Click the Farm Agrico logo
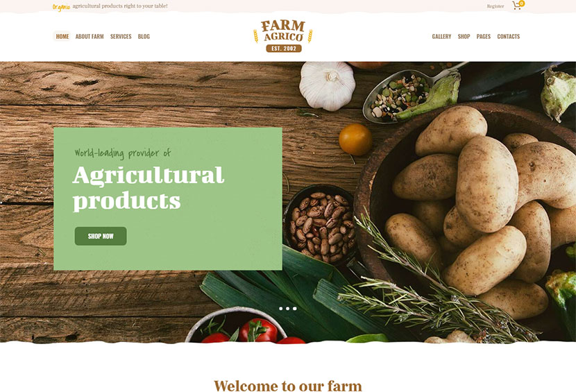This screenshot has height=392, width=576. [x=283, y=36]
